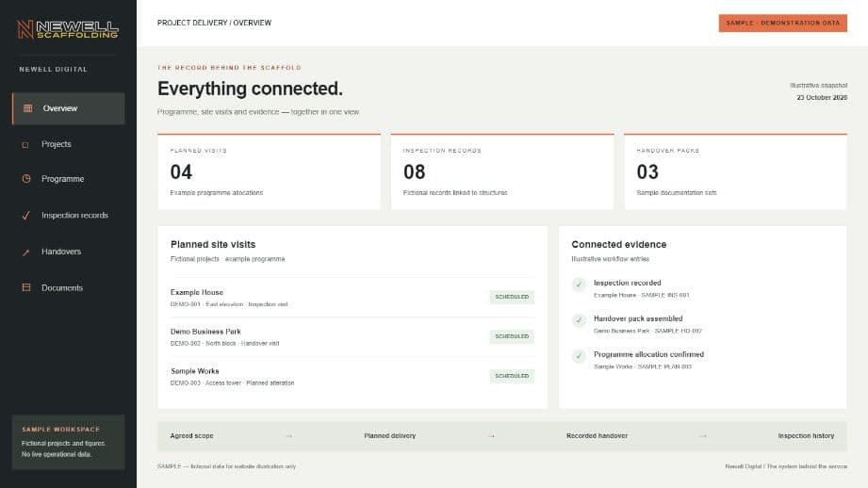Click the Newell Scaffolding logo
868x488 pixels.
pyautogui.click(x=68, y=29)
